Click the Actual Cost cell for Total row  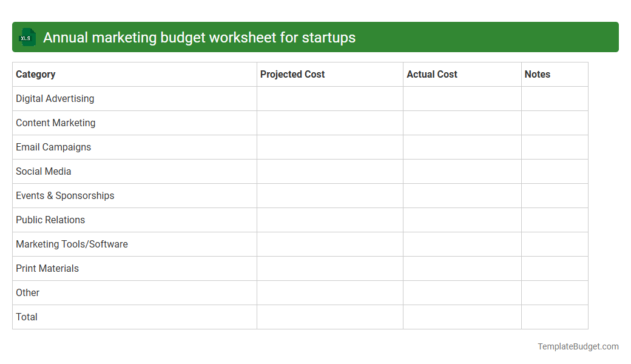tap(462, 317)
